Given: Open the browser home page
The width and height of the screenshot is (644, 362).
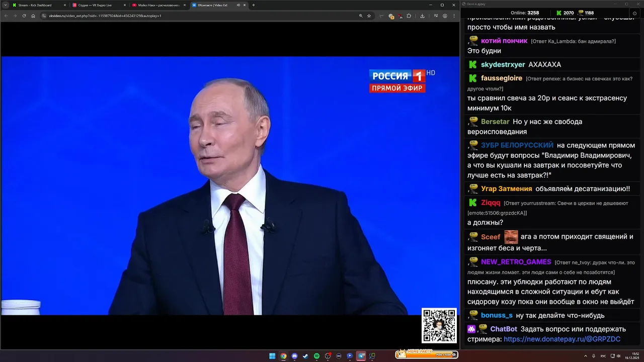Looking at the screenshot, I should (33, 16).
